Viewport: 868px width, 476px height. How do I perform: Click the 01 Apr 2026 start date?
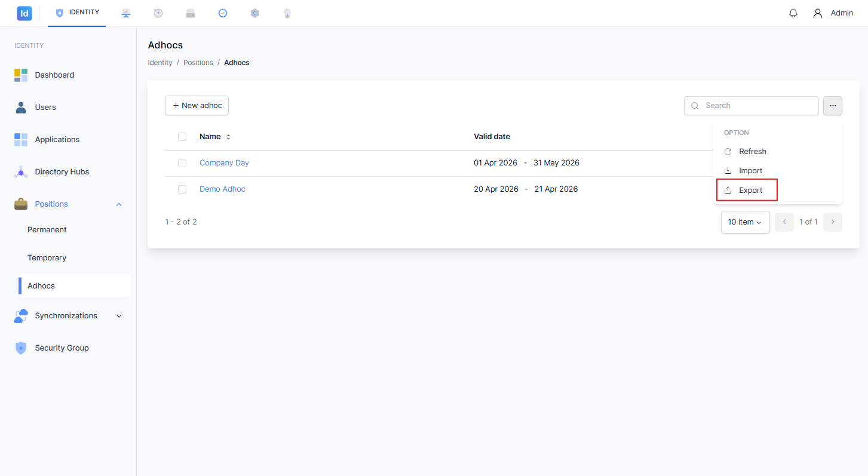pos(495,163)
